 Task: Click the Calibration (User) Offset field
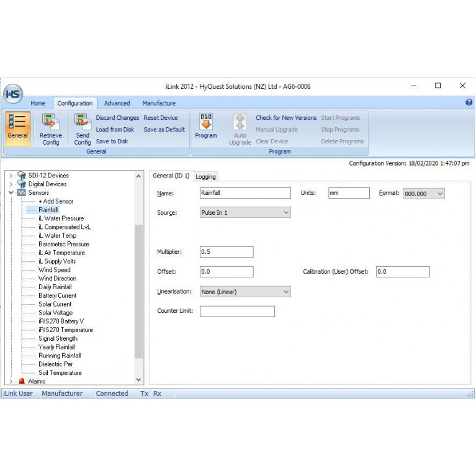pyautogui.click(x=403, y=271)
